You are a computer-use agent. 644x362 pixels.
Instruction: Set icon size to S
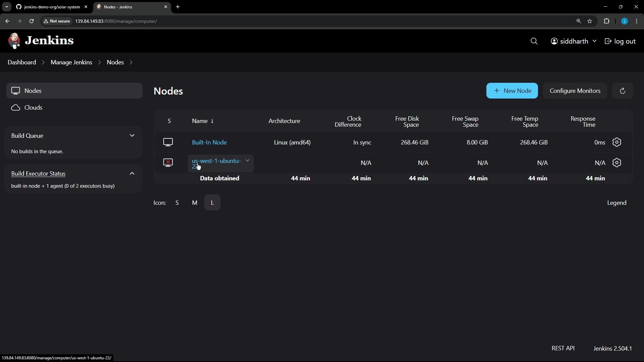[177, 203]
